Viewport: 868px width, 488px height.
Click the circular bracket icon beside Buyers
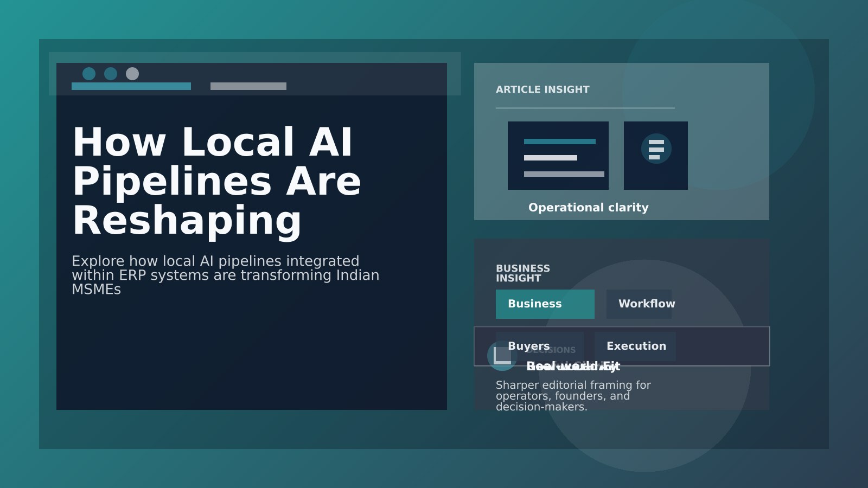tap(502, 356)
